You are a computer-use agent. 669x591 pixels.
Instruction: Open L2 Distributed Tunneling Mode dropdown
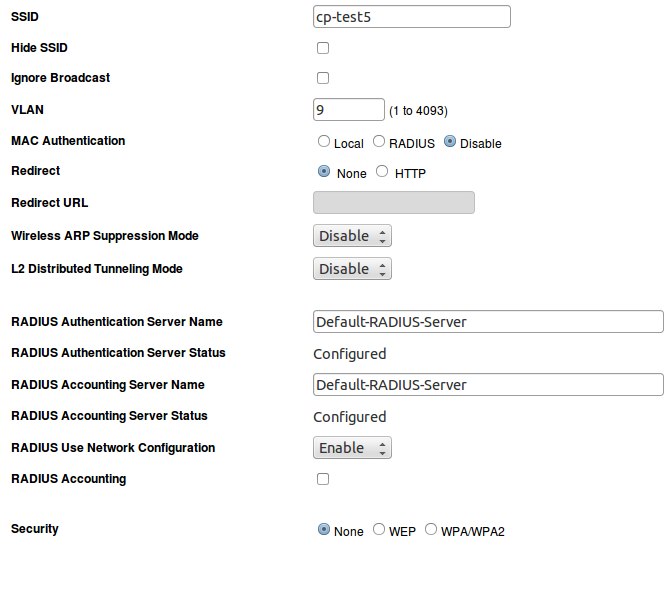click(352, 268)
